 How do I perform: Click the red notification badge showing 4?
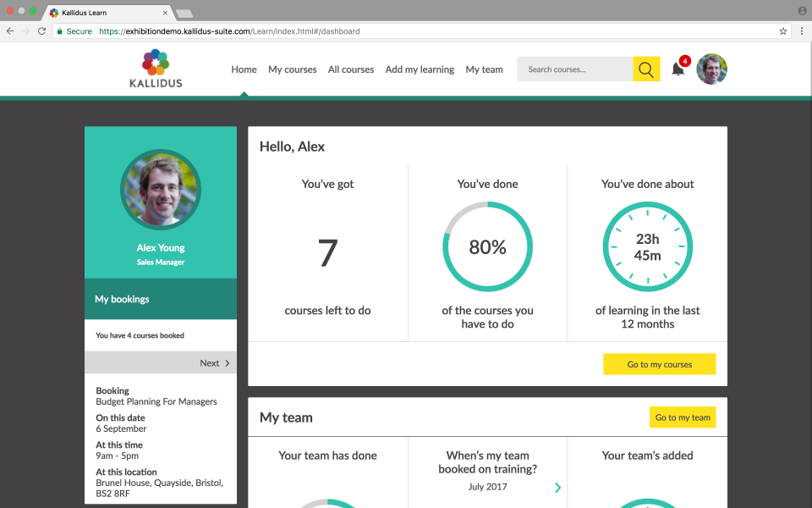click(684, 61)
